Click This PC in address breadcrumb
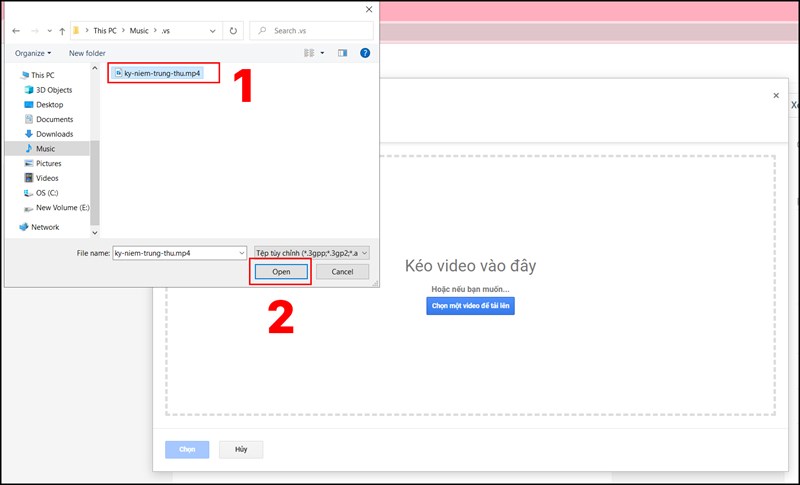800x485 pixels. pyautogui.click(x=105, y=31)
